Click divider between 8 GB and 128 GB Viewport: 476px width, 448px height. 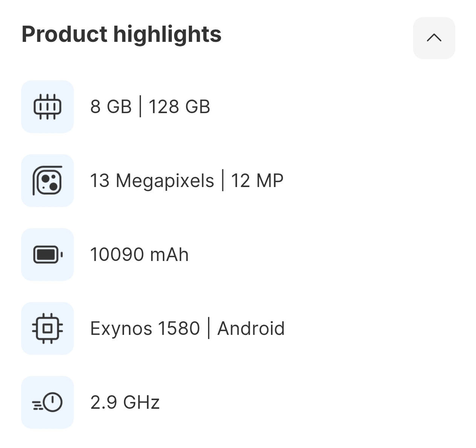(140, 107)
